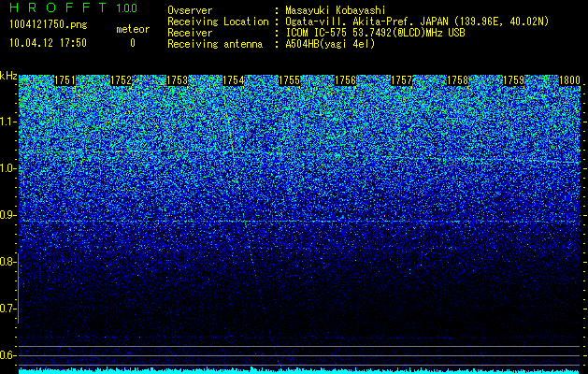Click the HROFFT title text
The image size is (588, 374).
pyautogui.click(x=58, y=7)
